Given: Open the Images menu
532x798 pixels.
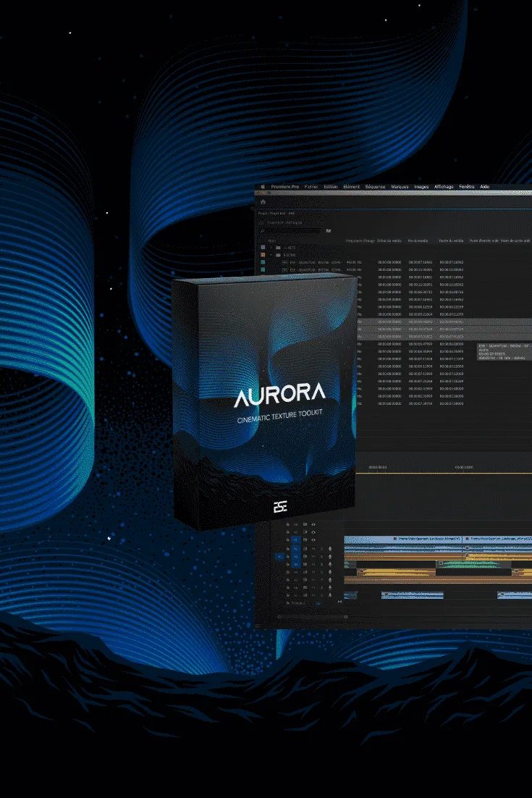Looking at the screenshot, I should pyautogui.click(x=421, y=187).
